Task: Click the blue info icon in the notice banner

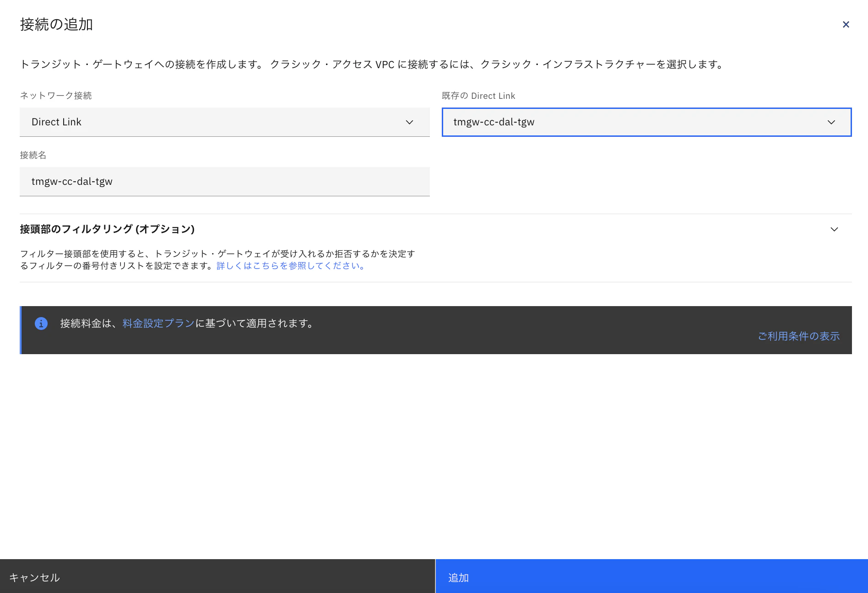Action: tap(41, 323)
